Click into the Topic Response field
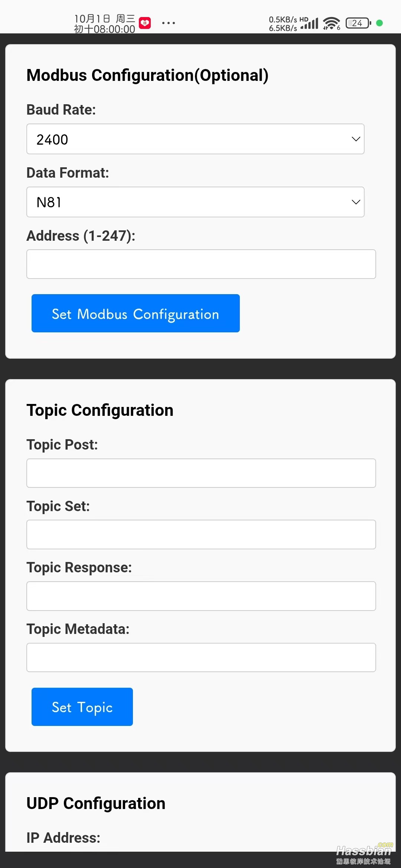This screenshot has width=401, height=868. click(x=201, y=596)
